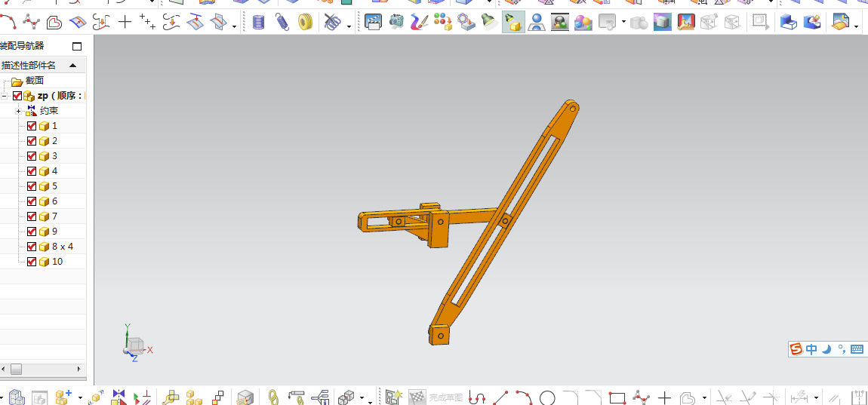Select the point set tool
Image resolution: width=868 pixels, height=405 pixels.
(x=148, y=22)
